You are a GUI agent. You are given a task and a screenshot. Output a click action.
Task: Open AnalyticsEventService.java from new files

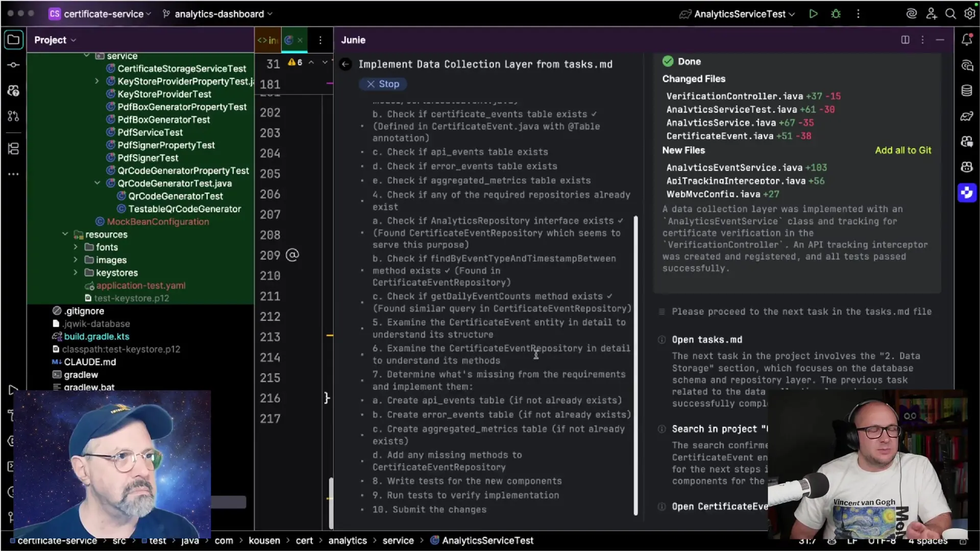[734, 167]
